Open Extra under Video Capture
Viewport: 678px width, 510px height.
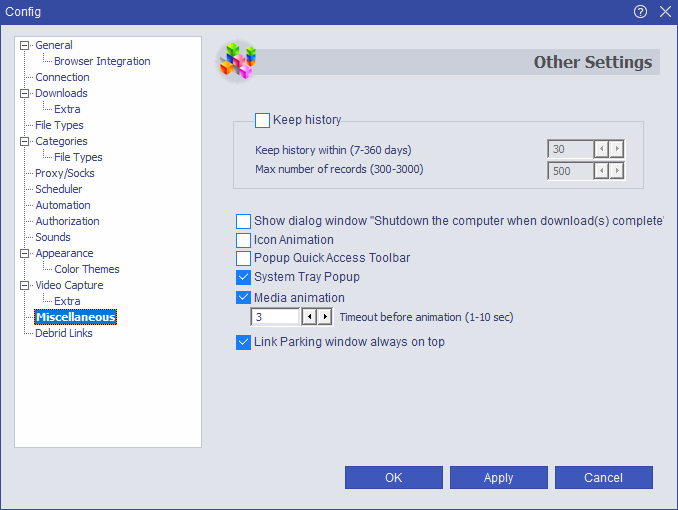(67, 301)
